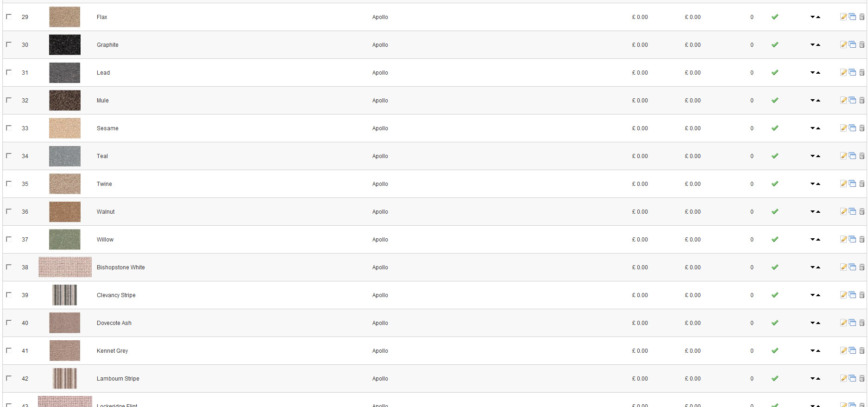868x407 pixels.
Task: Trash the Clevancy Stripe product
Action: tap(862, 295)
